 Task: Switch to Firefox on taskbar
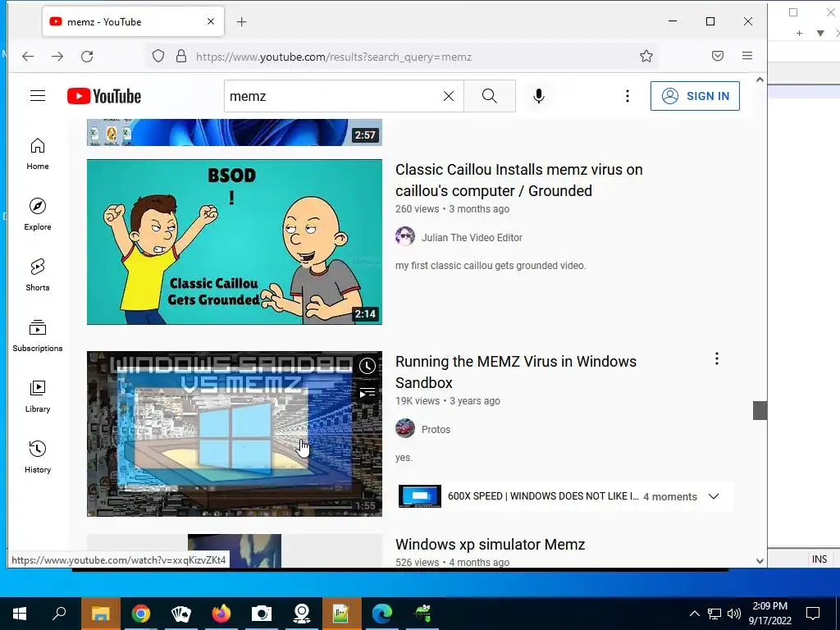(221, 614)
